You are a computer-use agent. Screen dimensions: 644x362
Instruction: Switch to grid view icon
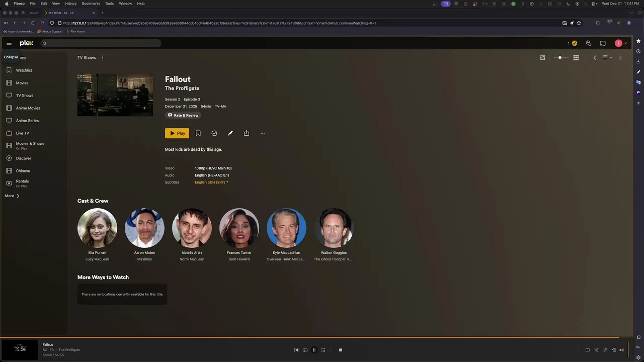click(576, 58)
